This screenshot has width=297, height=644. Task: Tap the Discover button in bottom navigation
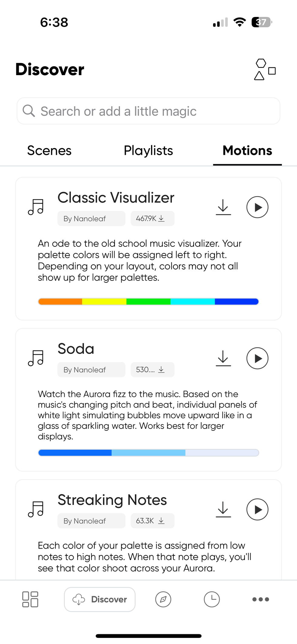pos(99,599)
